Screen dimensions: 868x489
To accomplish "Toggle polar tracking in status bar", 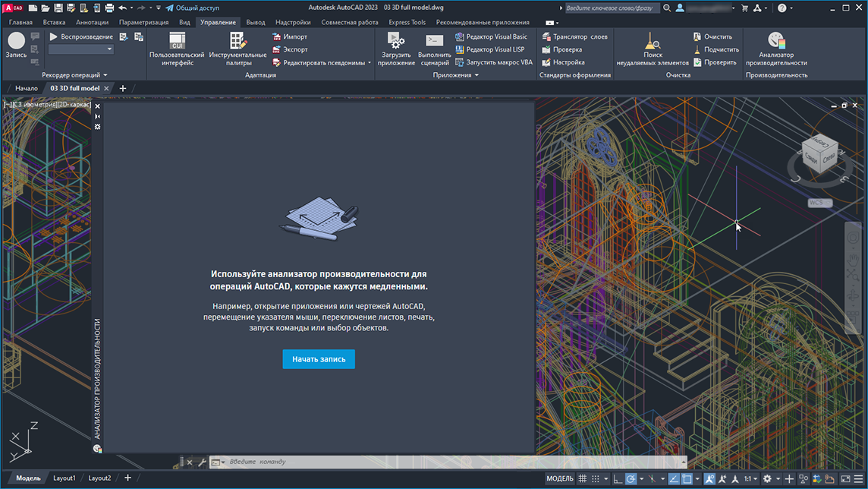I will tap(631, 478).
